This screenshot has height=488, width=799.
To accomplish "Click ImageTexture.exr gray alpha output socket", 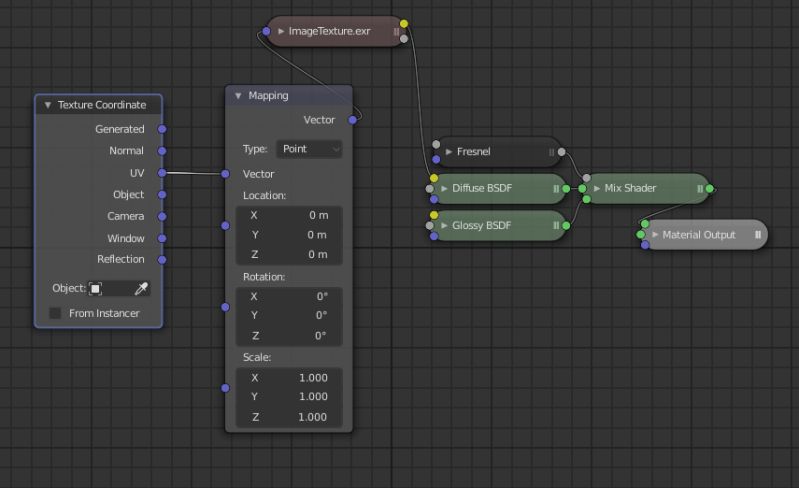I will (404, 38).
